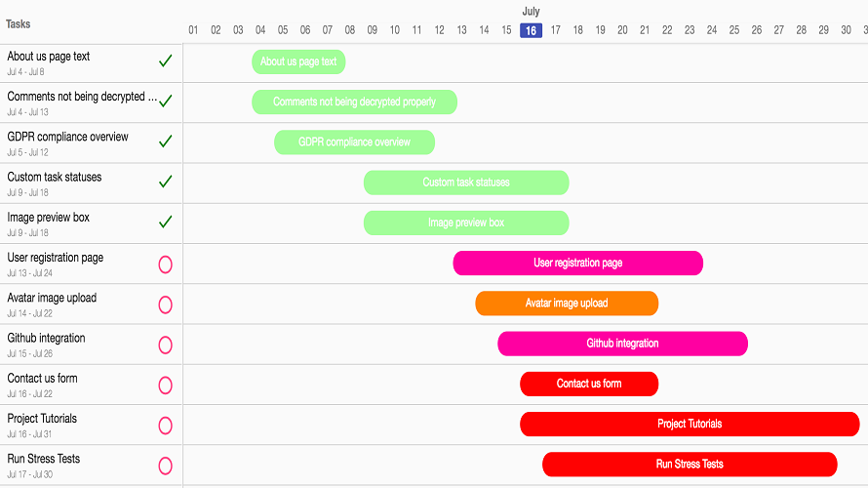This screenshot has width=868, height=488.
Task: Mark Contact us form task as done
Action: pyautogui.click(x=165, y=385)
